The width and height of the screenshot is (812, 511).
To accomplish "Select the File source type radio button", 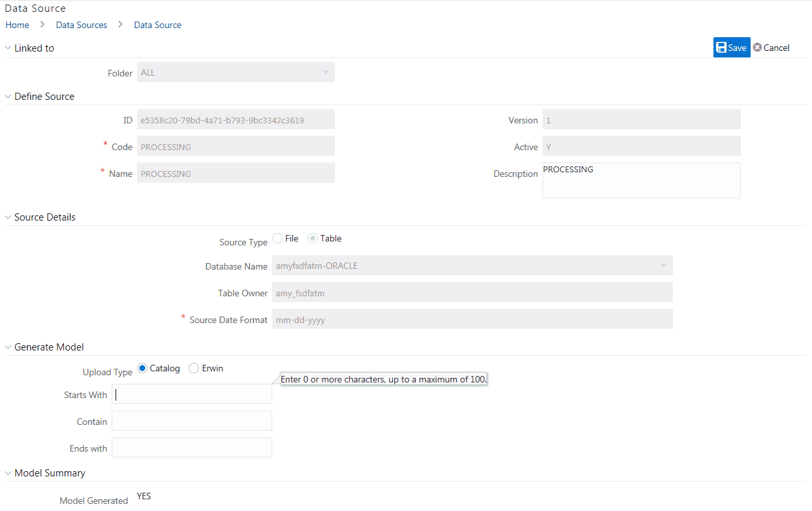I will 277,238.
